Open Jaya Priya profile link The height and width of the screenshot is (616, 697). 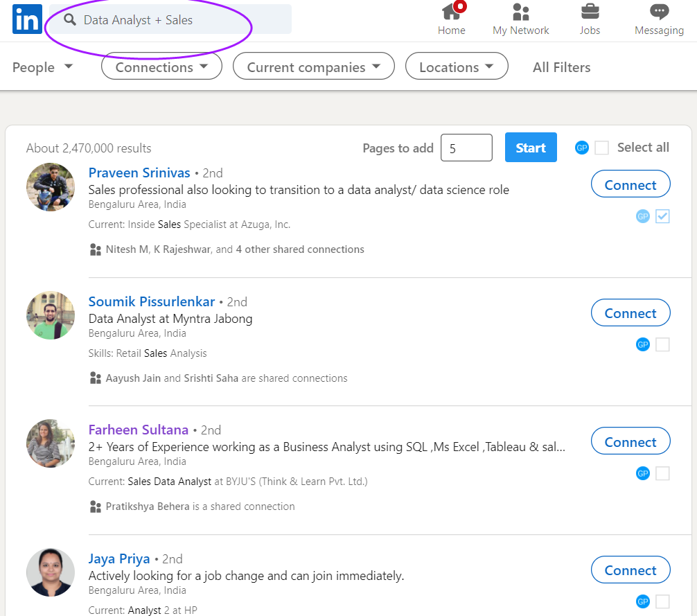tap(119, 558)
